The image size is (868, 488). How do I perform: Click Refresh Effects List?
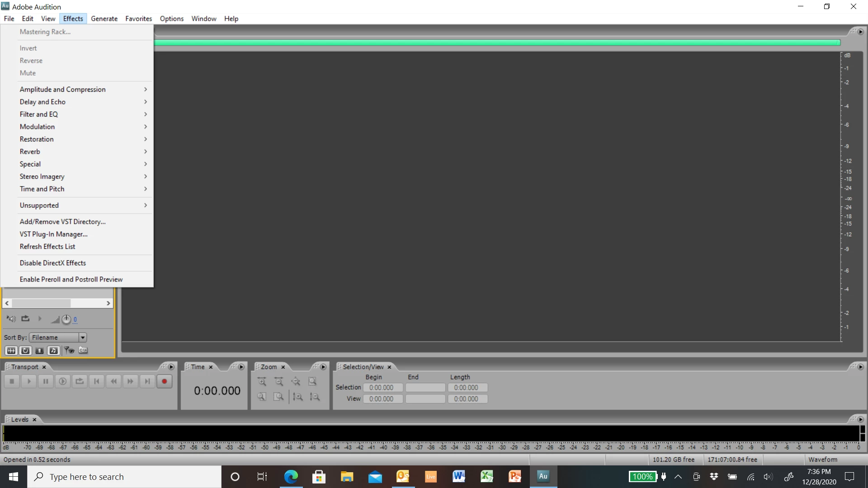47,247
